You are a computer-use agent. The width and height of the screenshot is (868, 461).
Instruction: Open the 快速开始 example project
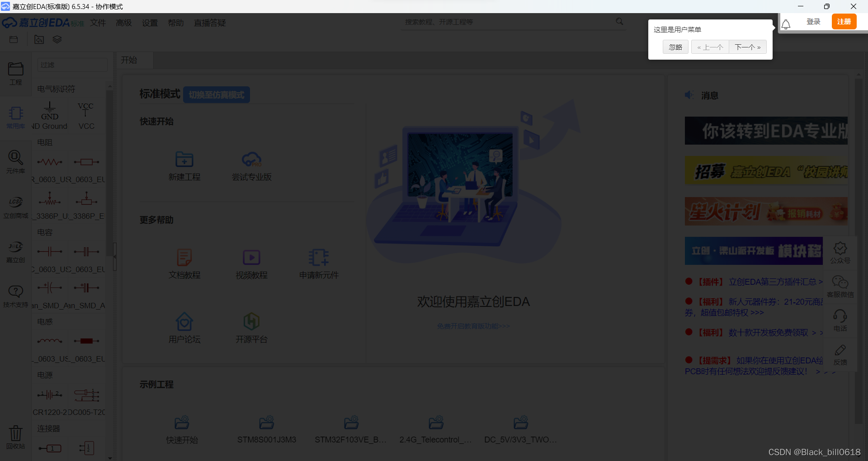[182, 430]
